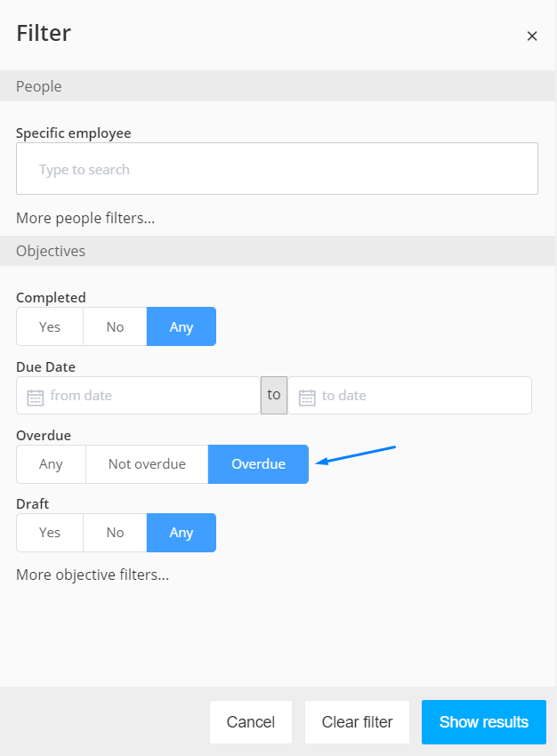Screen dimensions: 557x756
Task: Open the from date field
Action: pos(139,396)
